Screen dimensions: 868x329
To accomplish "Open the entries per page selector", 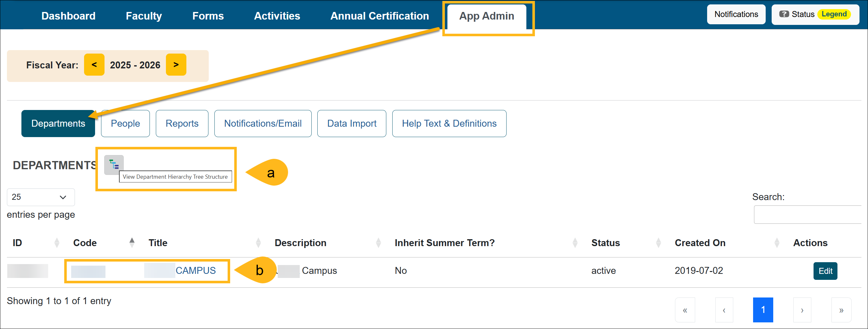I will point(40,197).
